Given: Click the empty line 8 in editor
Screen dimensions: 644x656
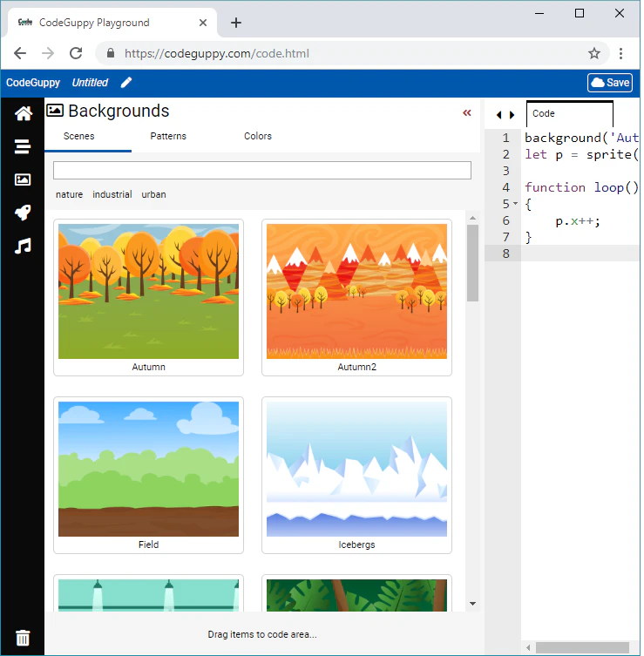Looking at the screenshot, I should click(580, 254).
